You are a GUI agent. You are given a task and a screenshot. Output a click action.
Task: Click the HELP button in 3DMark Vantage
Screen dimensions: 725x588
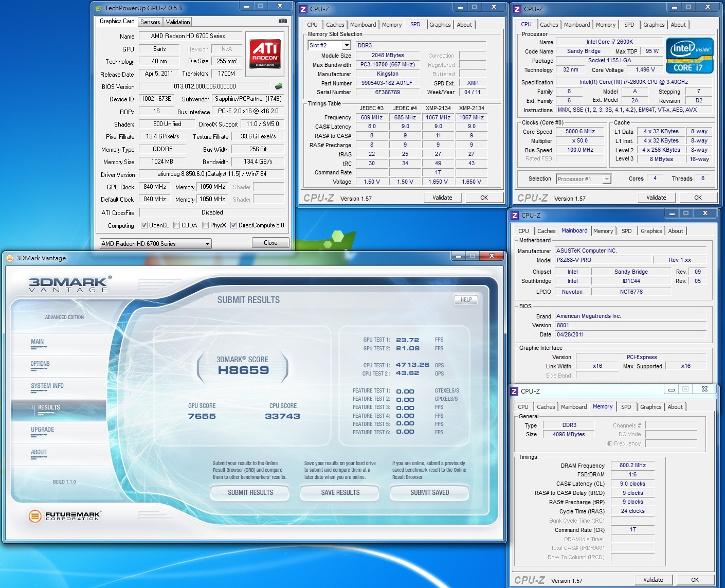click(466, 299)
